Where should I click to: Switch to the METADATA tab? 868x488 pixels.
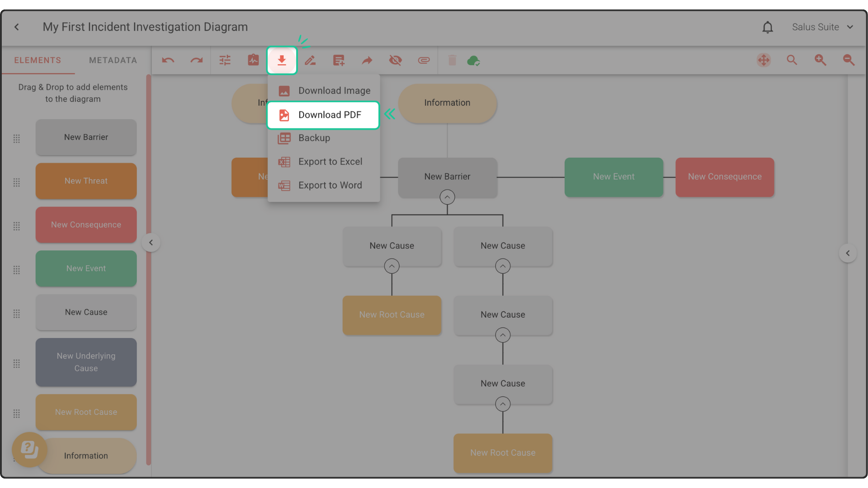113,60
